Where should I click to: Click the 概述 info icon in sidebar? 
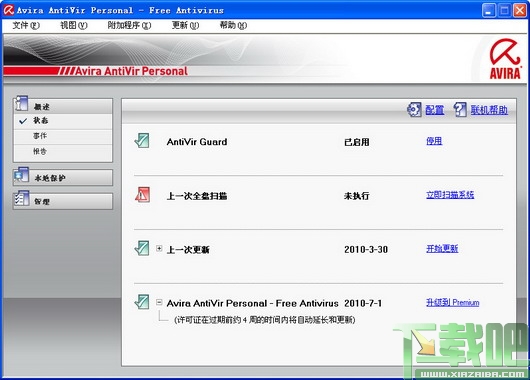21,103
